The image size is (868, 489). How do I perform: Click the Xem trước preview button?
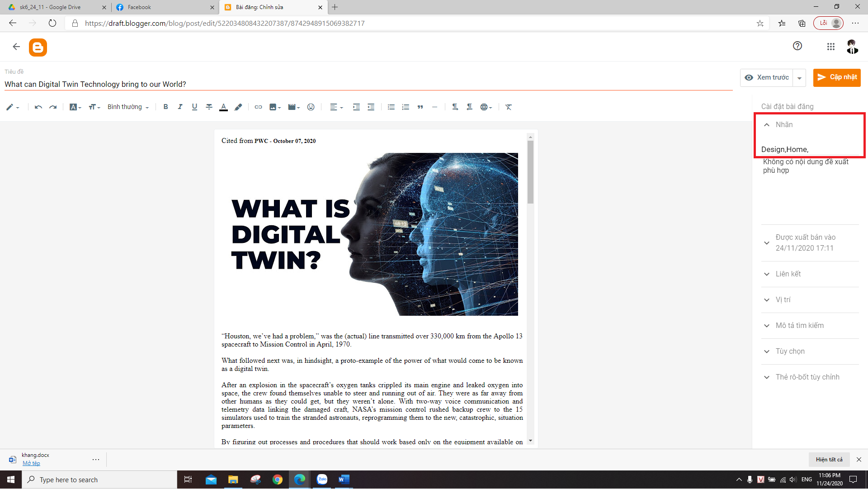tap(767, 77)
